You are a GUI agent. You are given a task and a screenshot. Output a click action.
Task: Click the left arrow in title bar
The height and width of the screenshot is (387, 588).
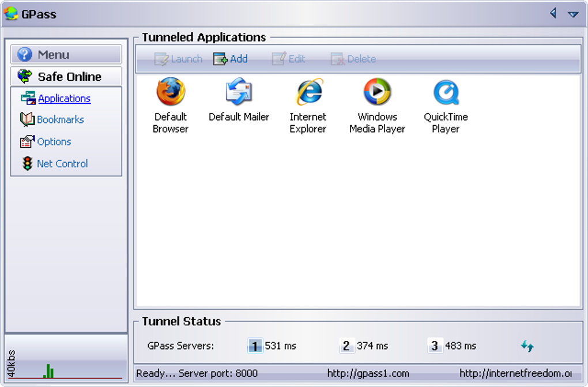point(553,13)
